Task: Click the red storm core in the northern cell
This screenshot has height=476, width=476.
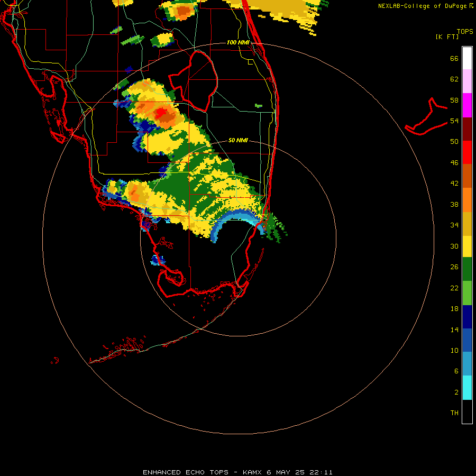Action: [x=161, y=114]
